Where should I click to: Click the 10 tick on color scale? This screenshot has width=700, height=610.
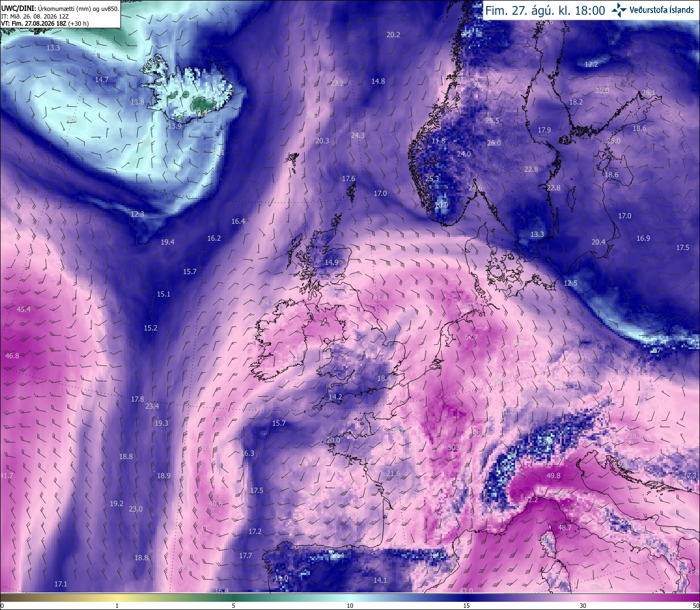[x=349, y=605]
